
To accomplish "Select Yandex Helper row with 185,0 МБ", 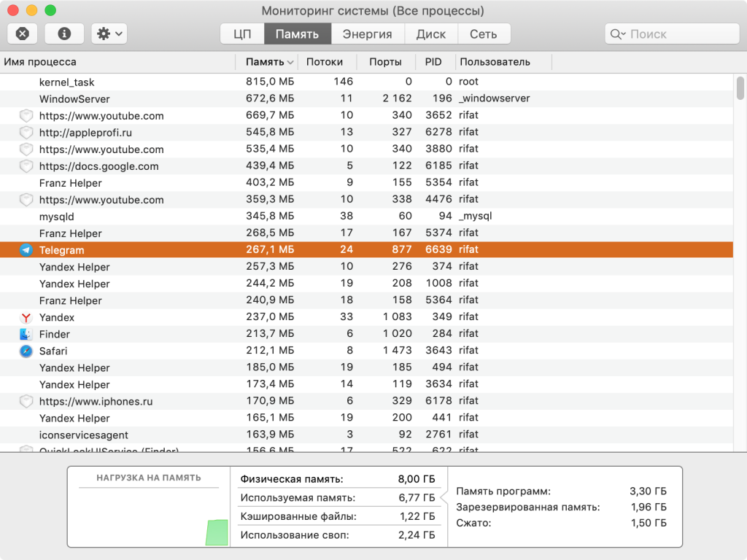I will tap(366, 367).
